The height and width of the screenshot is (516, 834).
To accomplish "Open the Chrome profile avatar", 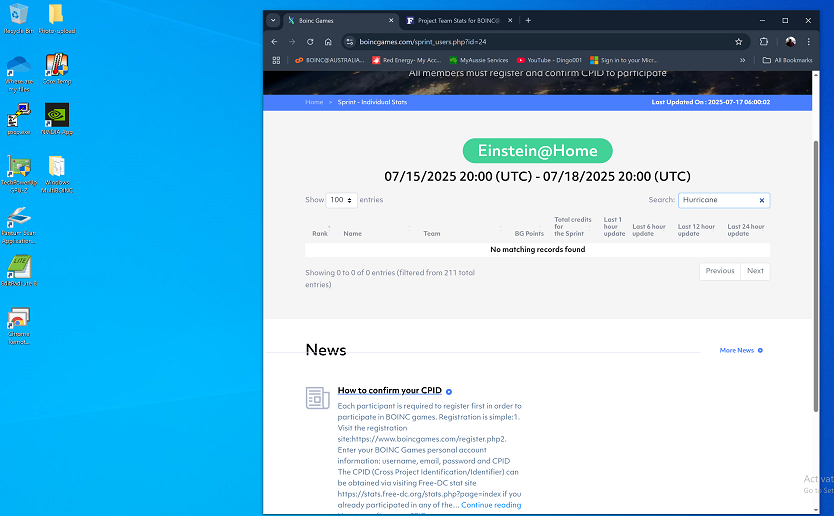I will click(790, 41).
